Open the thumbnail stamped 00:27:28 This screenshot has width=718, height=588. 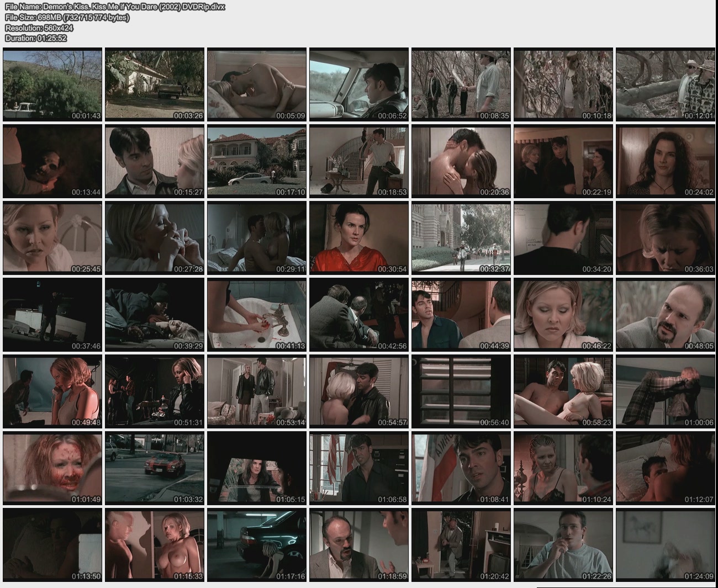pyautogui.click(x=155, y=238)
